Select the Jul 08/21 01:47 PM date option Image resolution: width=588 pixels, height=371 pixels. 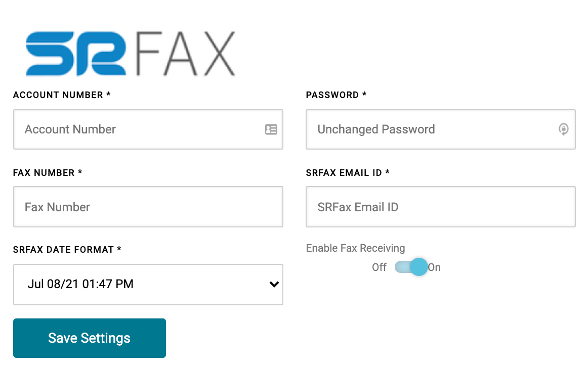tap(80, 284)
